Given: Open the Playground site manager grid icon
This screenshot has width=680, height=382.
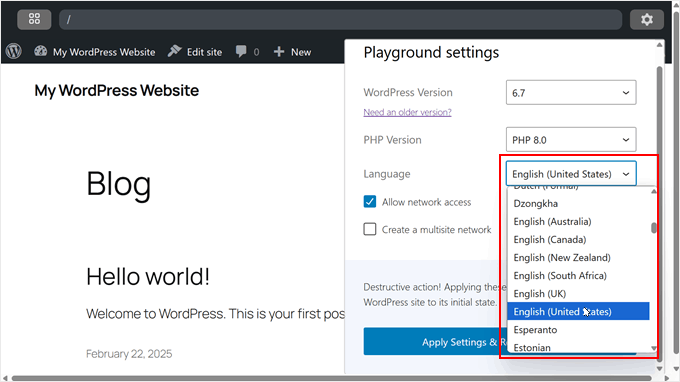Looking at the screenshot, I should click(x=34, y=19).
